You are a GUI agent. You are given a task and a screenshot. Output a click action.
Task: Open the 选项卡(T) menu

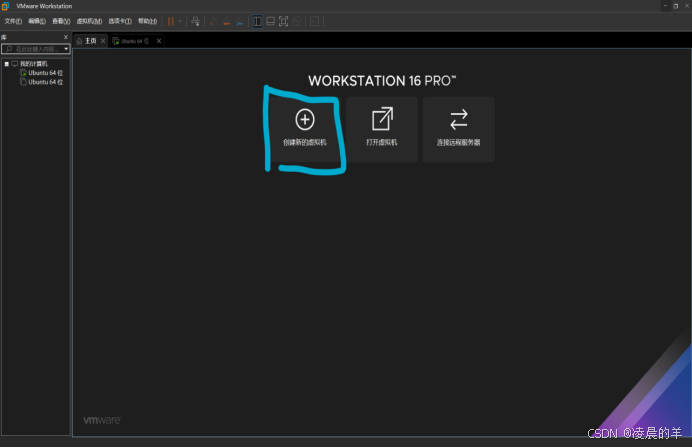(120, 21)
